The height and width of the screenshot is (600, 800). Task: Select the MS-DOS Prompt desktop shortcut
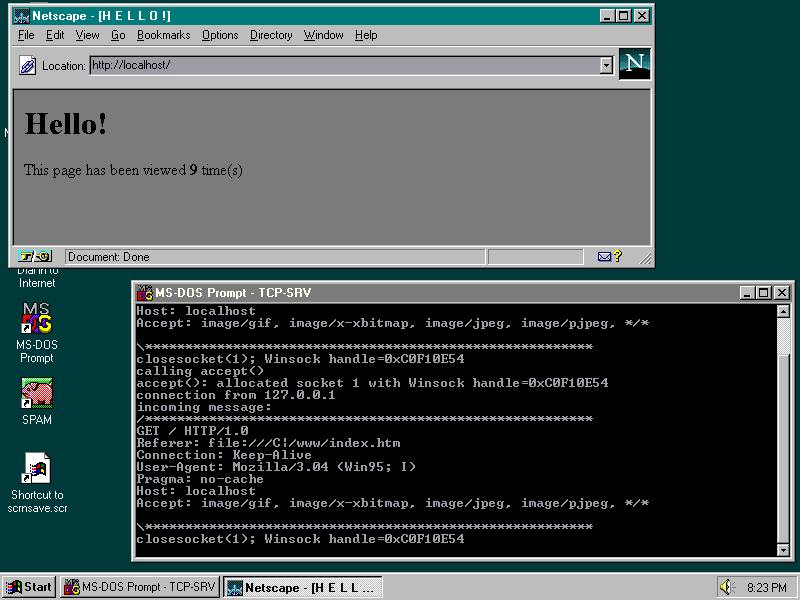(37, 333)
